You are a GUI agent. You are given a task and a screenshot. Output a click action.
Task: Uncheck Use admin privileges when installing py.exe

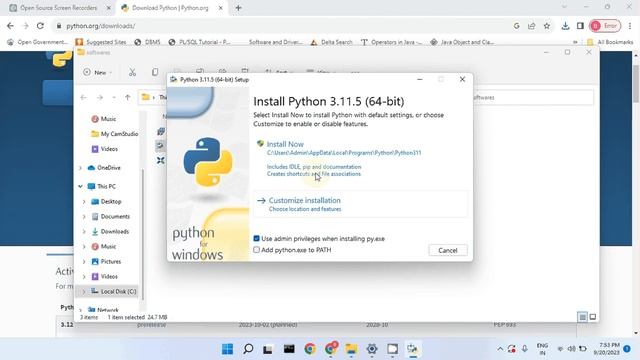click(256, 238)
